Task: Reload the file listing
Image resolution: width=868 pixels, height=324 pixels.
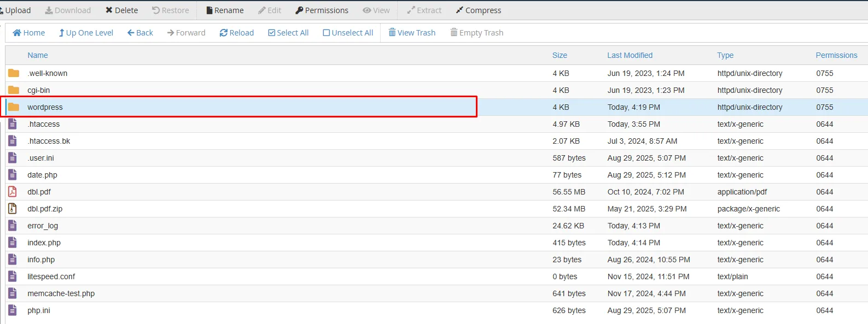Action: [237, 33]
